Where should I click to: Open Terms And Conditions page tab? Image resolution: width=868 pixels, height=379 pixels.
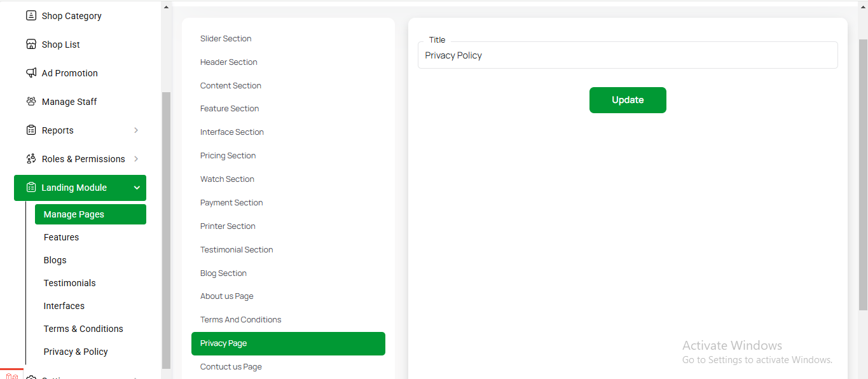pyautogui.click(x=240, y=320)
